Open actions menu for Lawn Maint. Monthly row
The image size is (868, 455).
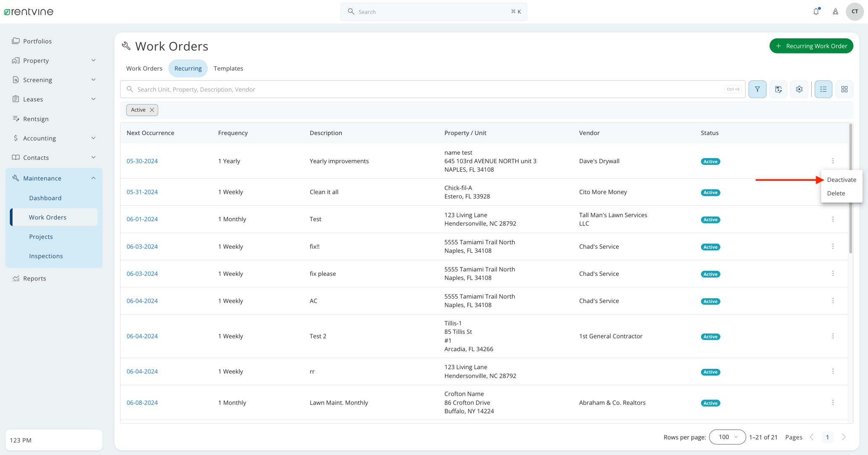(x=833, y=402)
